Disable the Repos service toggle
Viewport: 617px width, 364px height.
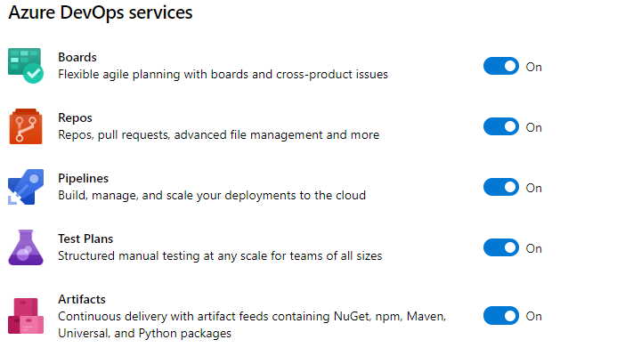(501, 127)
